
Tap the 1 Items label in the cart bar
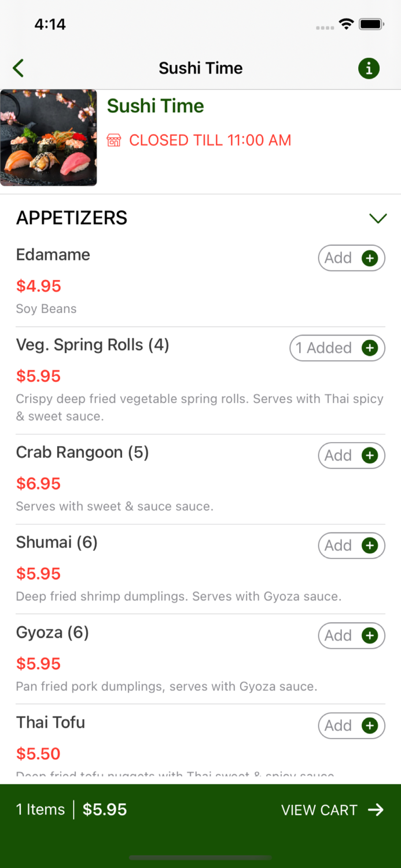point(40,810)
